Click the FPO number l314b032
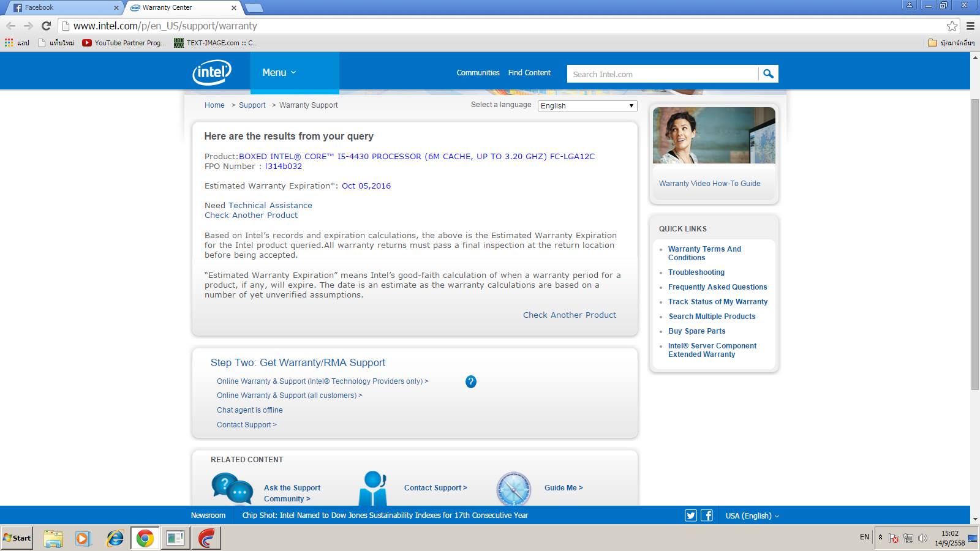Viewport: 980px width, 551px height. 284,167
